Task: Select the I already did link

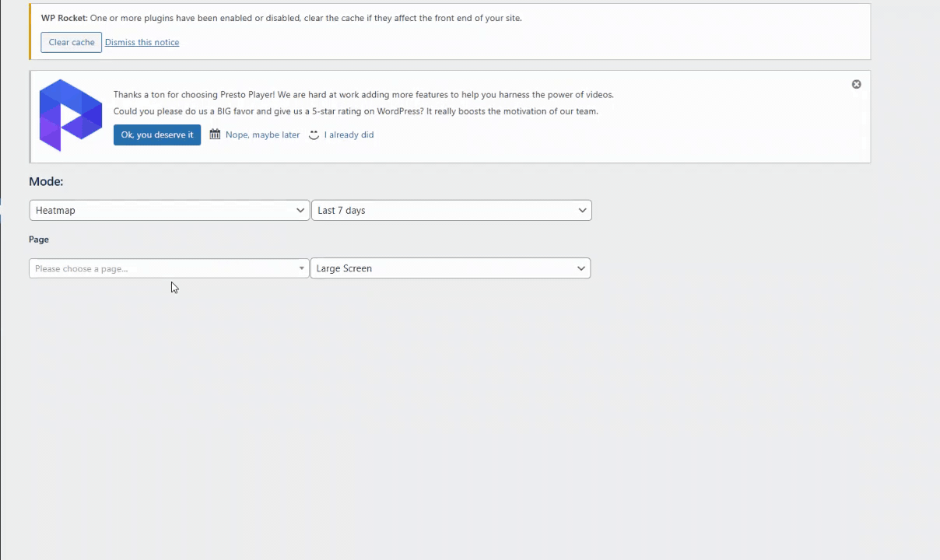Action: [x=349, y=135]
